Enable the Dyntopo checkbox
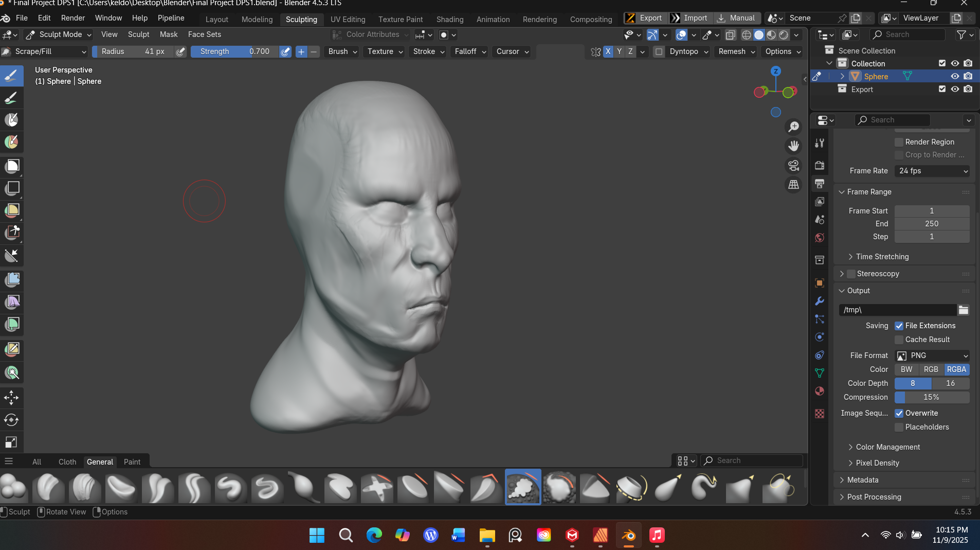Screen dimensions: 980x550 659,51
